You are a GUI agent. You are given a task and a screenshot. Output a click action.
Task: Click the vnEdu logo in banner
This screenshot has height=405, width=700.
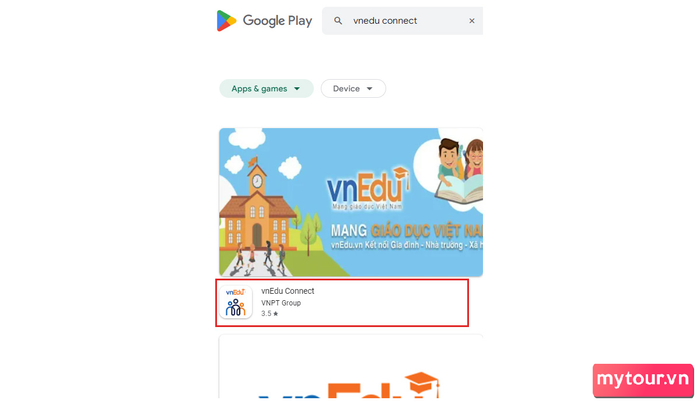click(368, 189)
